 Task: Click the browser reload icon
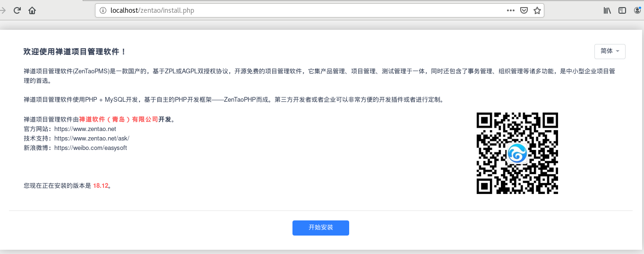[17, 10]
